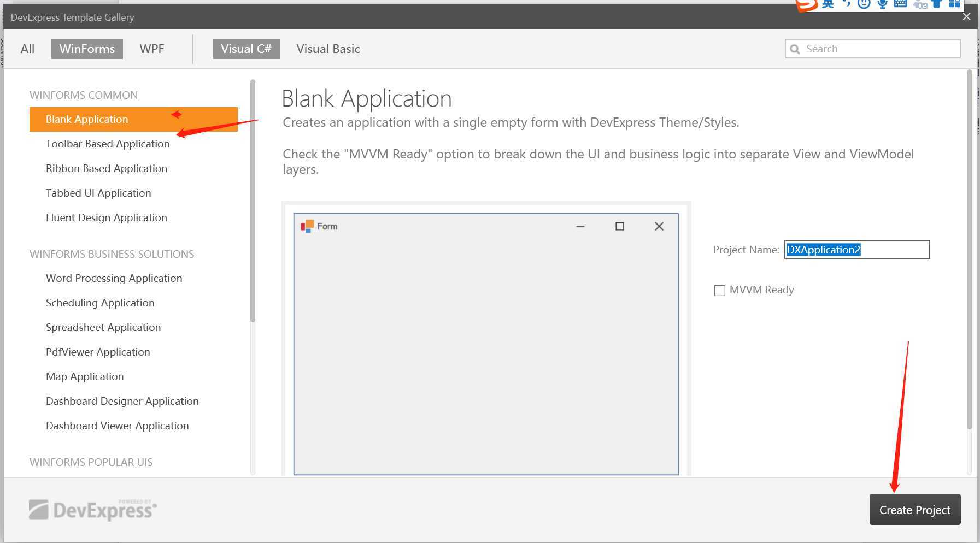Select the Blank Application template
Screen dimensions: 980x543
tap(133, 119)
